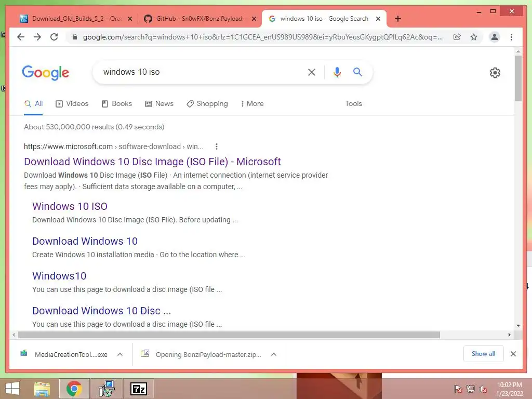Viewport: 532px width, 399px height.
Task: Show the clock and date flyout
Action: point(509,389)
